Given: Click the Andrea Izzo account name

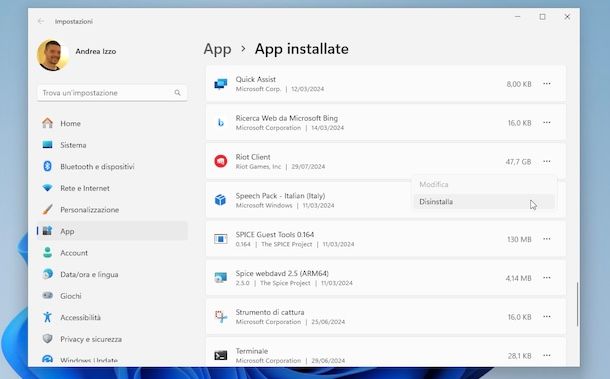Looking at the screenshot, I should pos(96,51).
